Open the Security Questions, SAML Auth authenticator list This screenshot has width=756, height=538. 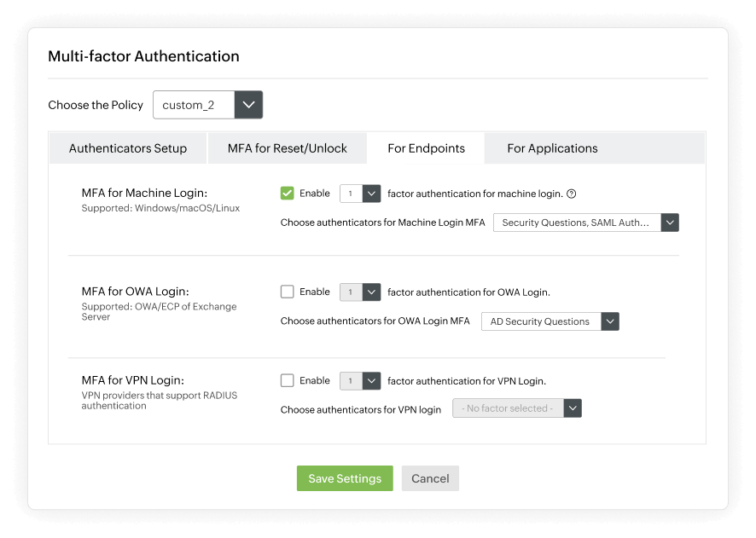[x=577, y=223]
